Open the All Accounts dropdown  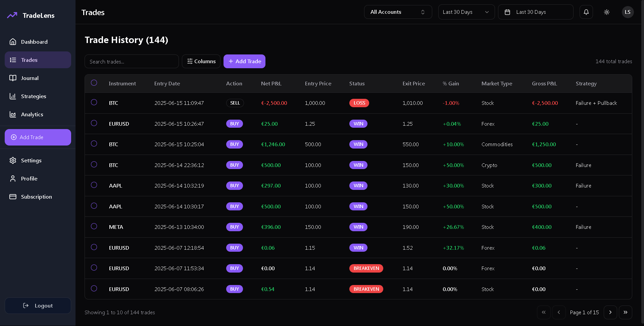(398, 12)
